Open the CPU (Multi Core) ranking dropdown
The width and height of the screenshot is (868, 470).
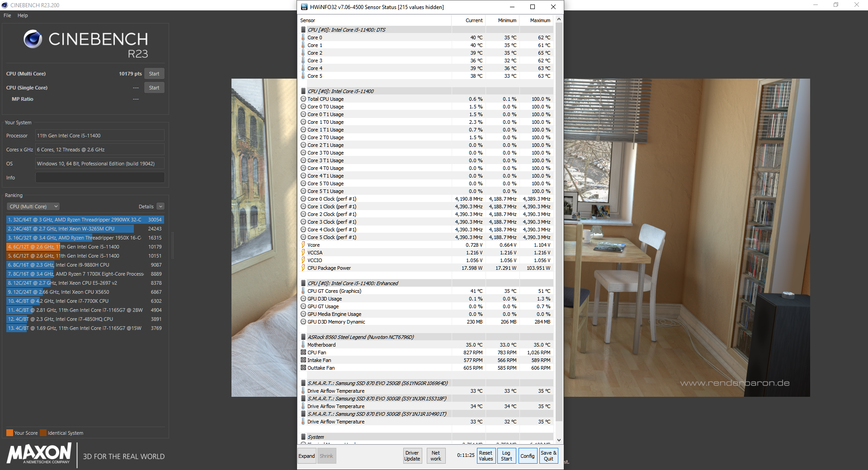click(33, 207)
